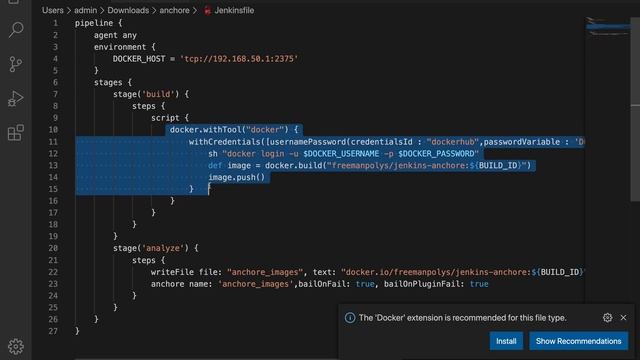
Task: Open the Source Control view
Action: point(16,64)
